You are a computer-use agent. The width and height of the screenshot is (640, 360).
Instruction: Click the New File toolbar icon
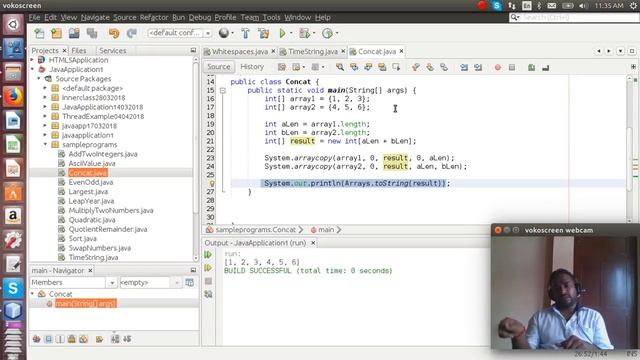40,33
